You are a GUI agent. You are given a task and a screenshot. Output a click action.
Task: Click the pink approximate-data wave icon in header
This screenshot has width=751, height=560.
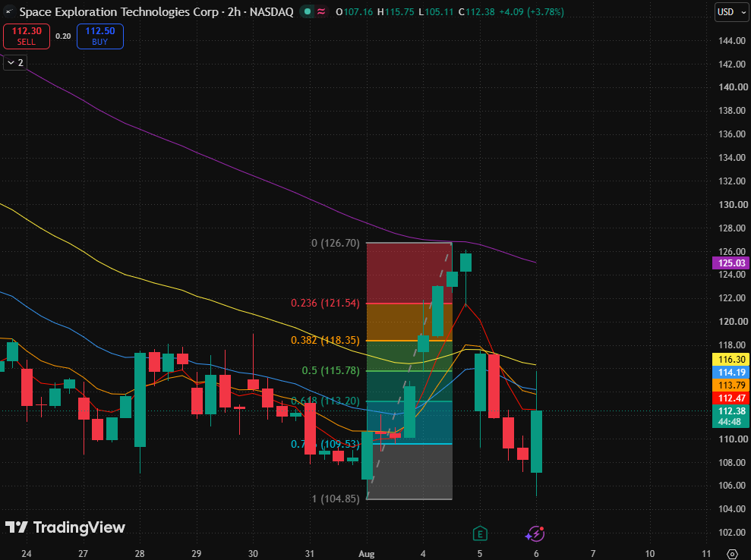tap(321, 11)
